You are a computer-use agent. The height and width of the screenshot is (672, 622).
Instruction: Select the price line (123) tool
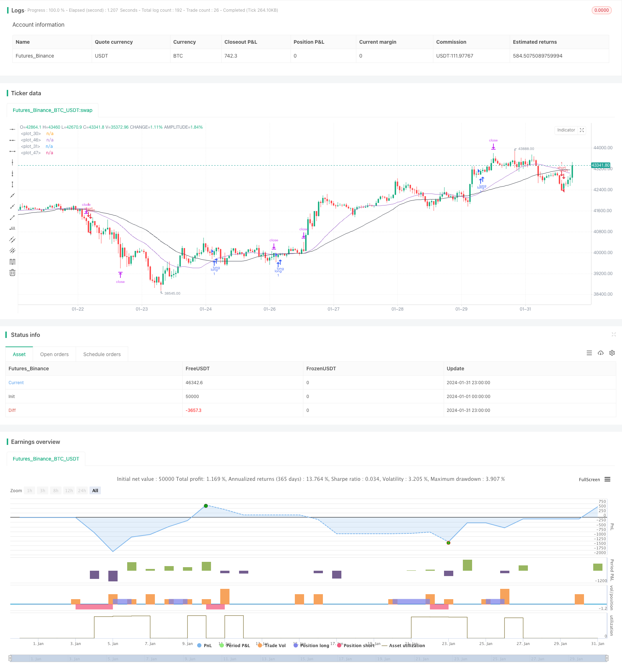click(x=12, y=229)
